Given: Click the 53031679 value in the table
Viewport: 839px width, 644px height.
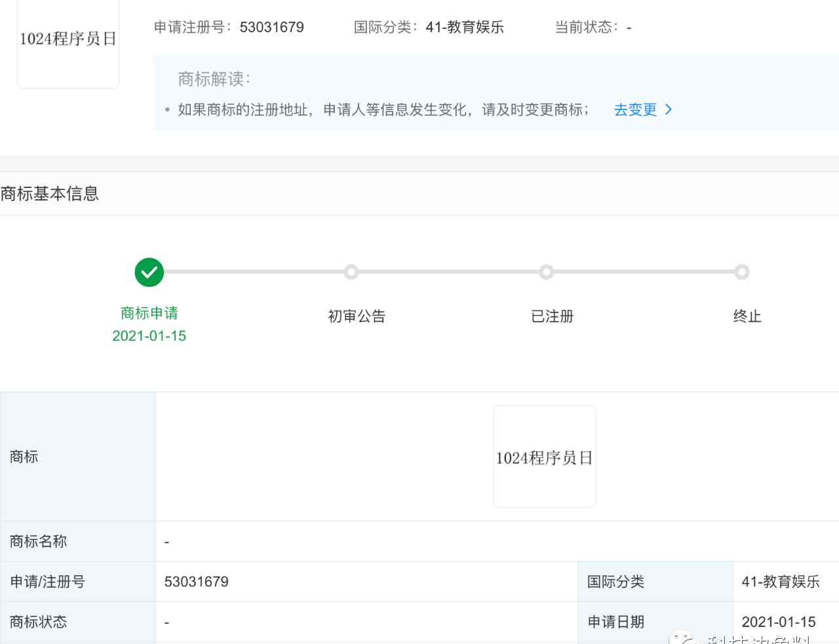Looking at the screenshot, I should pos(197,582).
